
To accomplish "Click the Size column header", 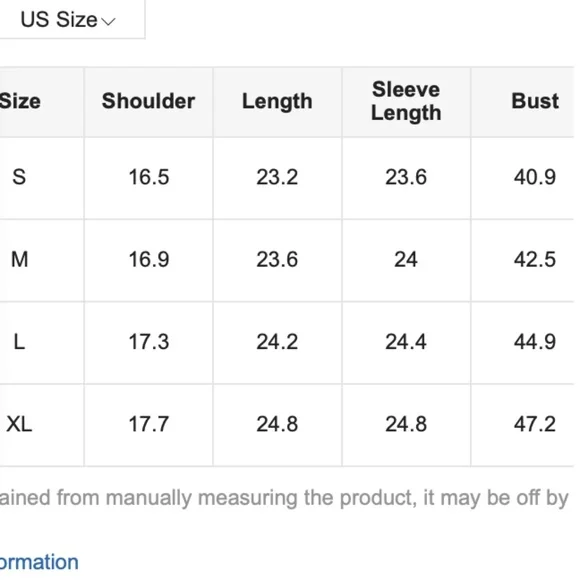I will pyautogui.click(x=20, y=101).
